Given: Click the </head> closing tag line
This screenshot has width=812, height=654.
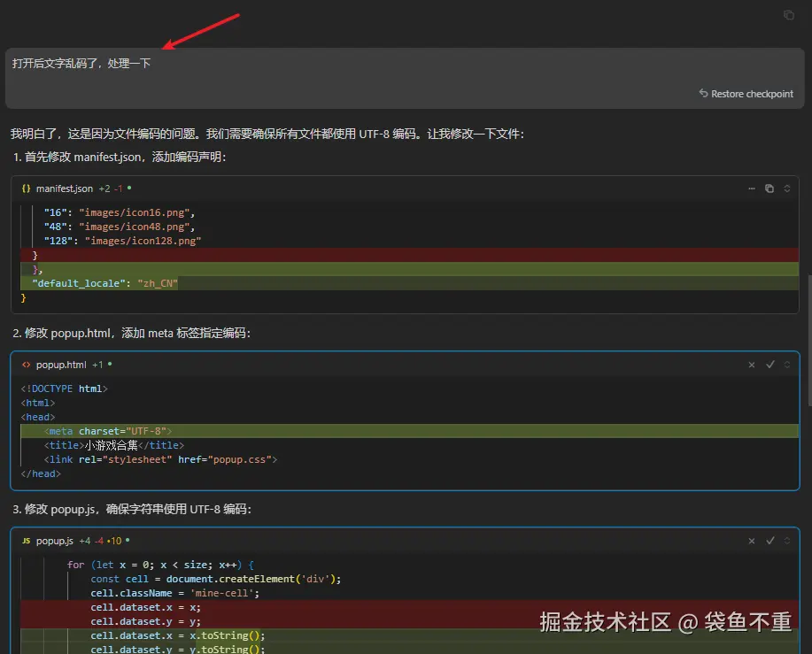Looking at the screenshot, I should [x=41, y=474].
